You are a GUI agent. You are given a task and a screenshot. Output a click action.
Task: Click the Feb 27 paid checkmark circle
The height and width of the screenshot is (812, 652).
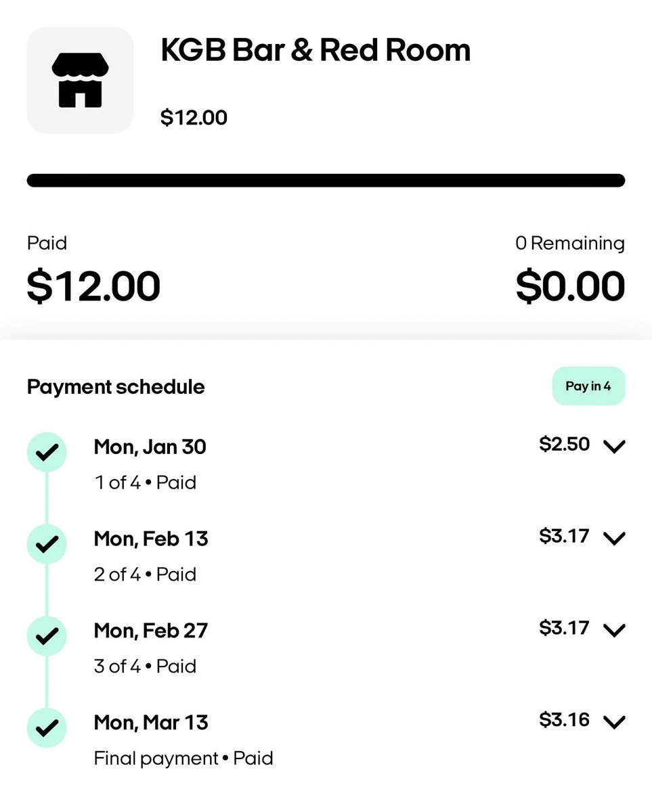coord(47,635)
